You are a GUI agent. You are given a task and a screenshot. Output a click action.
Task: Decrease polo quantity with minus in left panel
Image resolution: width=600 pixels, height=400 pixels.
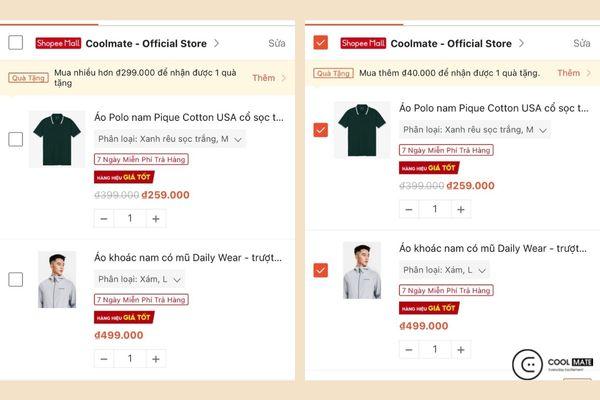coord(103,218)
